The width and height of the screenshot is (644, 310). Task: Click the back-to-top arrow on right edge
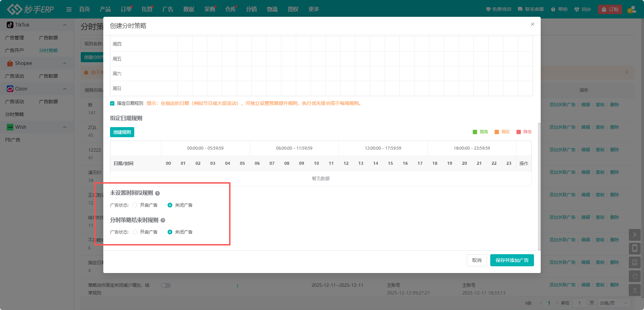(x=635, y=290)
